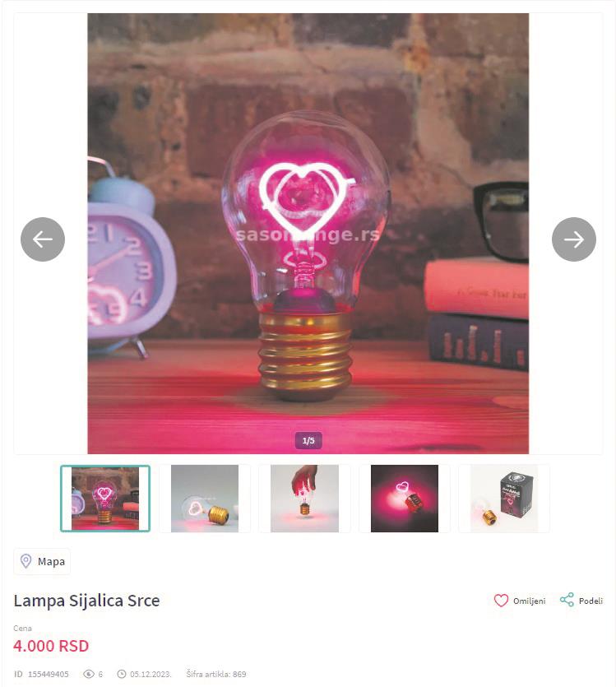This screenshot has width=616, height=687.
Task: Click the clock icon by the date
Action: [121, 674]
